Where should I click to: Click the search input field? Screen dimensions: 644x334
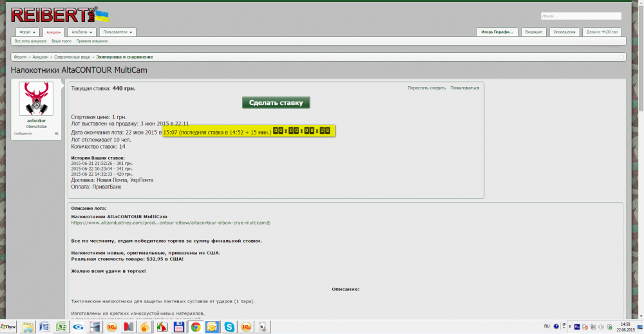[580, 16]
